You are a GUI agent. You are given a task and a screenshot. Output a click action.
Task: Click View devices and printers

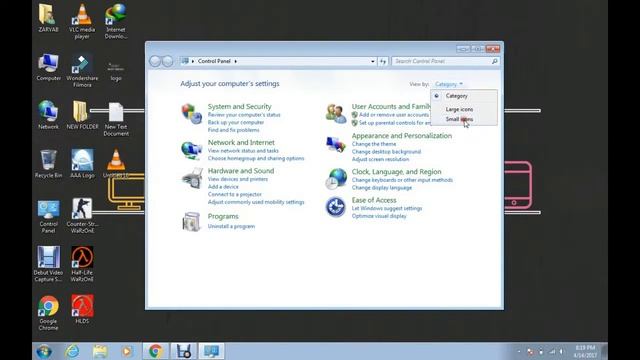click(238, 179)
